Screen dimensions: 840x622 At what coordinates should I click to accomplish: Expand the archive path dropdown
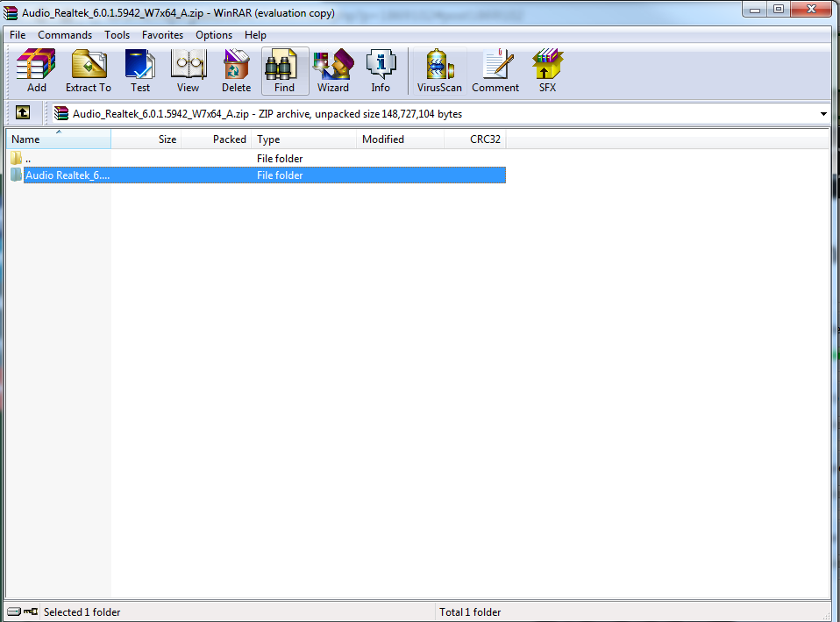coord(823,114)
